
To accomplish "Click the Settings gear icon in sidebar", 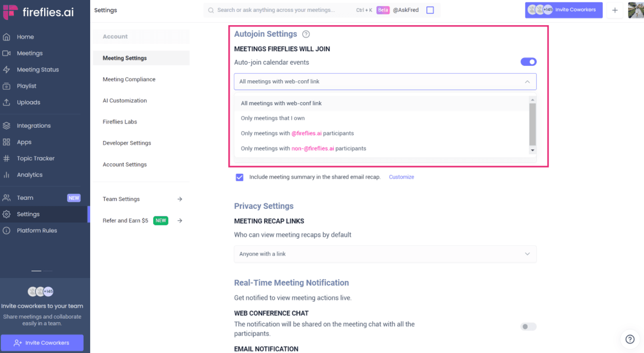I will click(x=7, y=214).
